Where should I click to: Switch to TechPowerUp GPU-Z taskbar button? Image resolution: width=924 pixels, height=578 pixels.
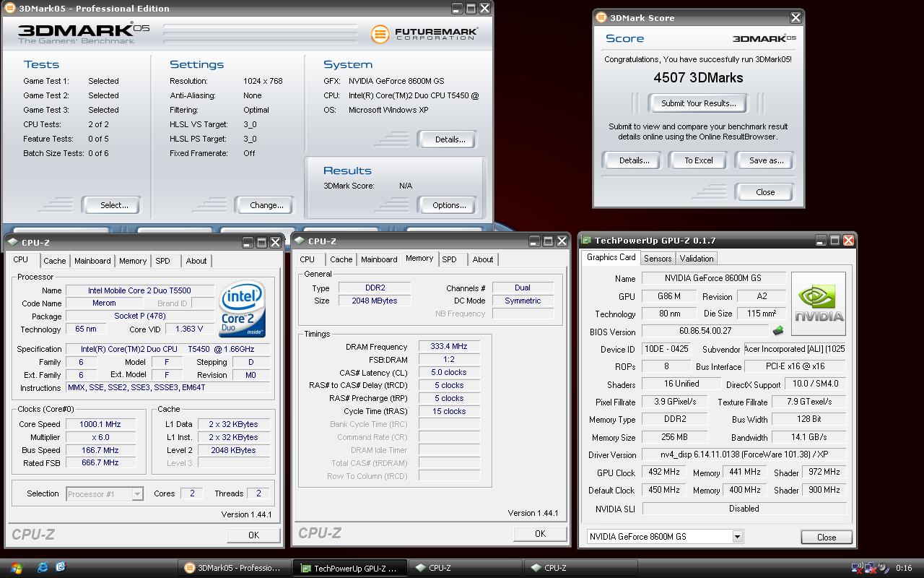point(352,568)
